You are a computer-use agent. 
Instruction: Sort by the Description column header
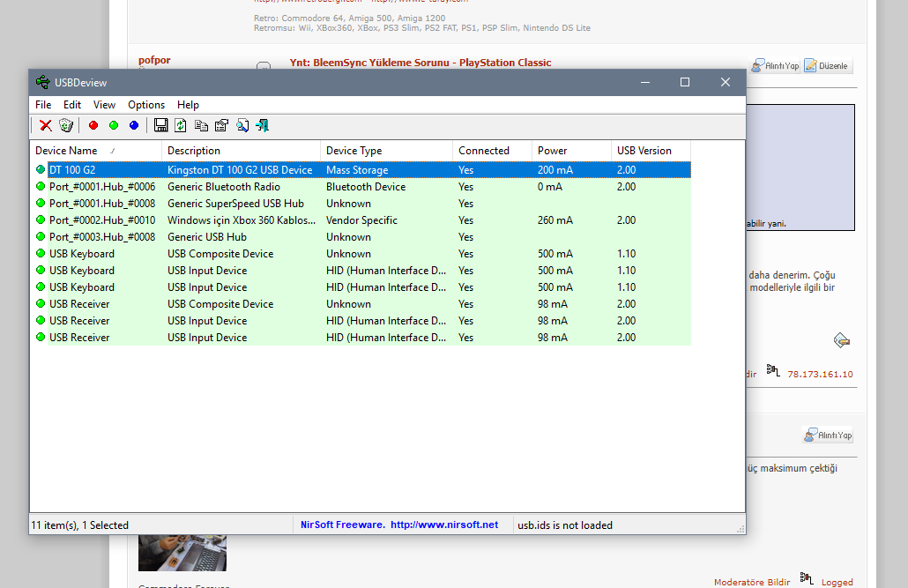click(x=241, y=151)
